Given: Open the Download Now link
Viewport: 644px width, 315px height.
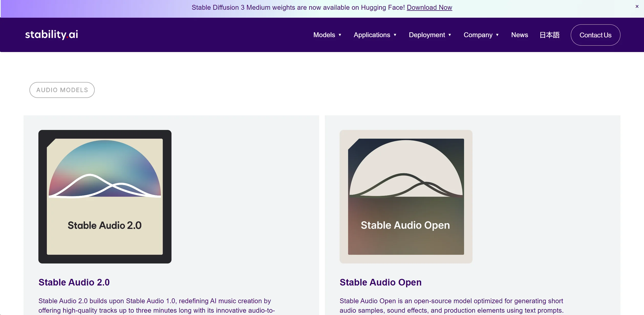Looking at the screenshot, I should point(429,7).
